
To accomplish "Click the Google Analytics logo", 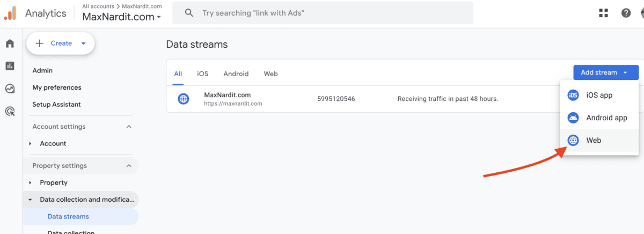I will 10,13.
